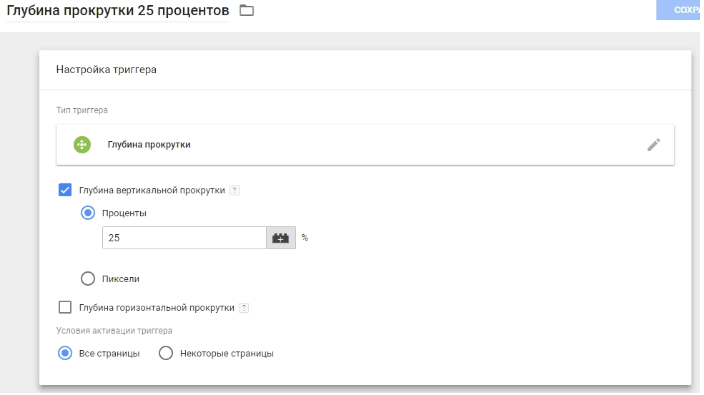
Task: Select the Проценты radio button
Action: coord(88,213)
